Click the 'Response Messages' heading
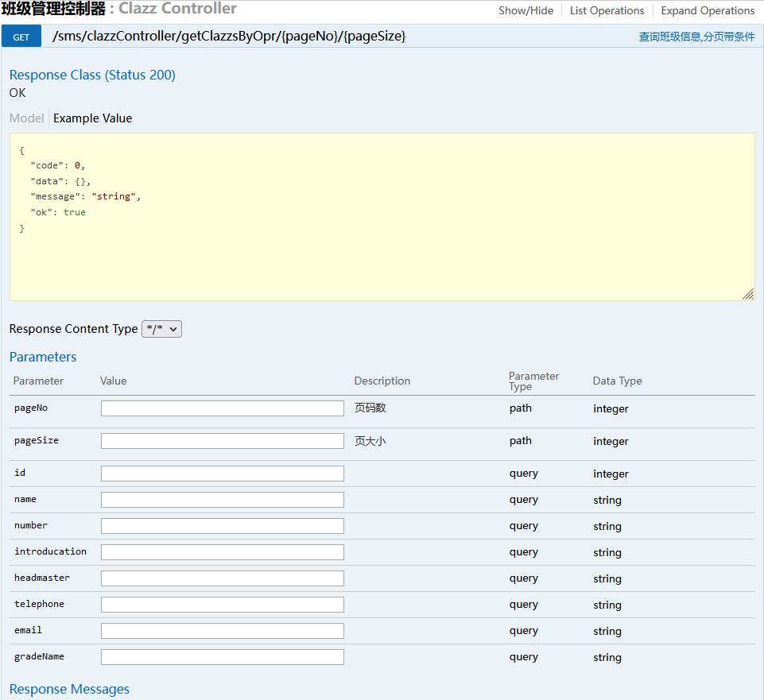The image size is (764, 700). [x=69, y=690]
